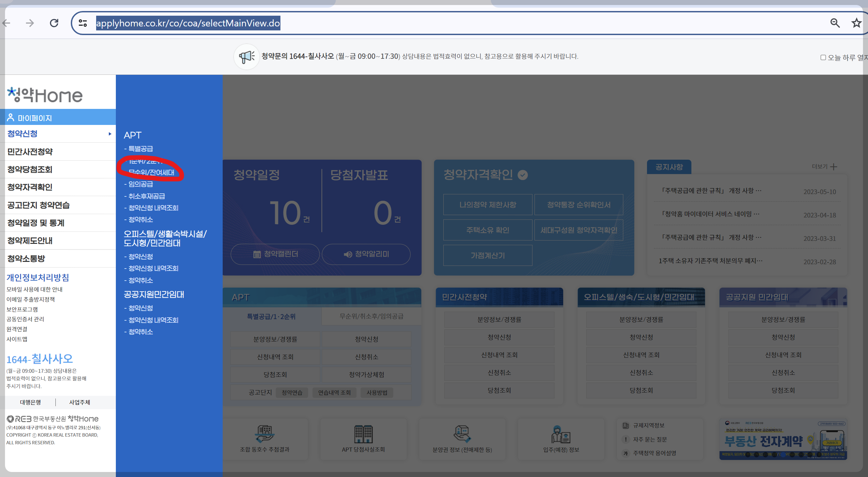Click the browser reload icon
The image size is (868, 477).
tap(54, 23)
